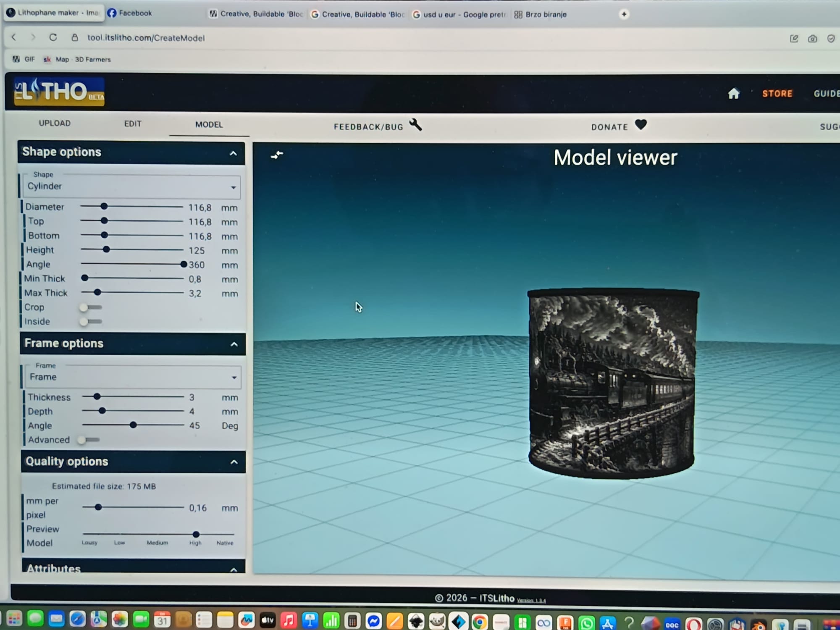Open Google Chrome from the dock
The height and width of the screenshot is (630, 840).
[x=479, y=622]
